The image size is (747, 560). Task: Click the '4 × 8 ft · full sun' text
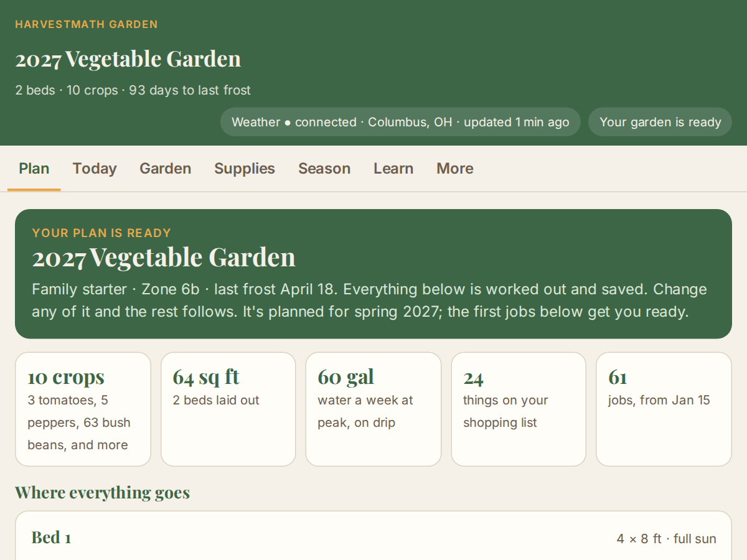[x=666, y=539]
